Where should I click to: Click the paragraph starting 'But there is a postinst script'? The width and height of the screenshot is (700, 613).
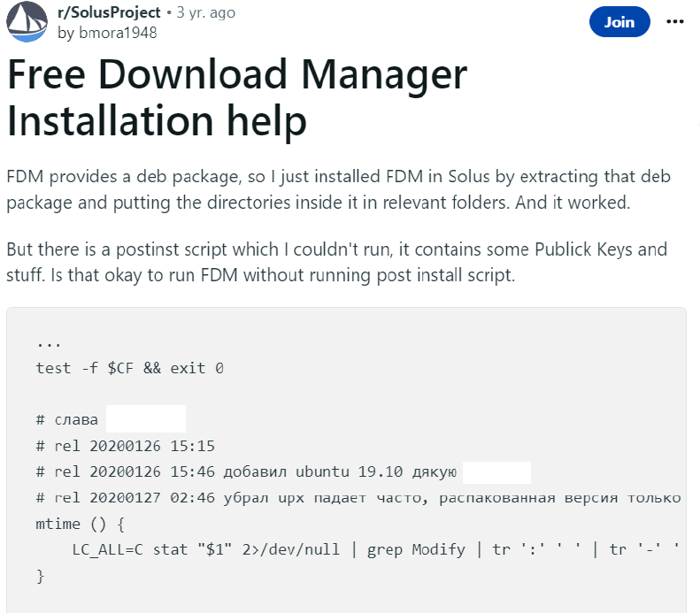[x=336, y=262]
